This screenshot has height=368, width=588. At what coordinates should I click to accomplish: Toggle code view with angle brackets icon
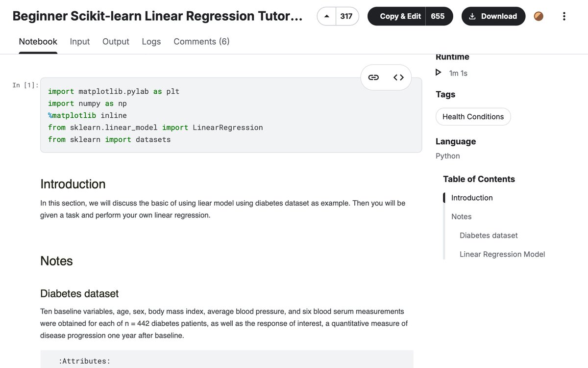click(x=398, y=78)
